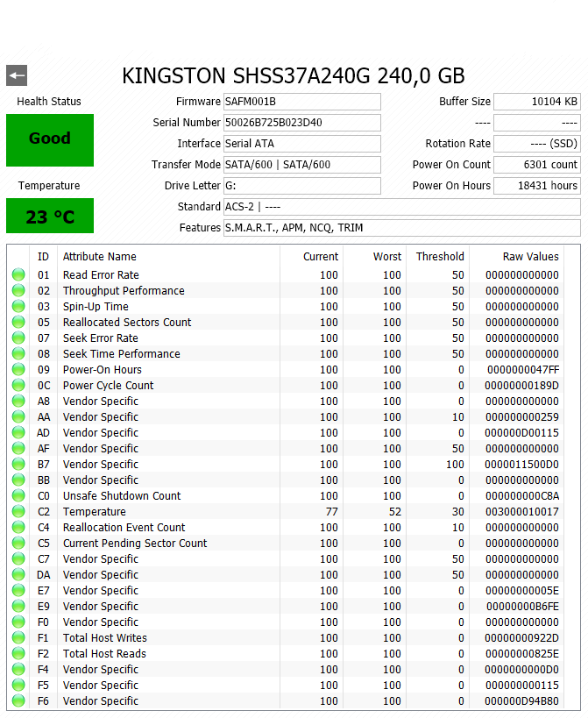Click the Raw Values column header

coord(517,256)
